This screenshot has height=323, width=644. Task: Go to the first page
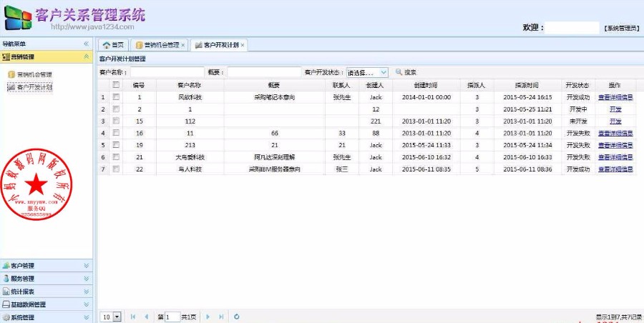[132, 317]
